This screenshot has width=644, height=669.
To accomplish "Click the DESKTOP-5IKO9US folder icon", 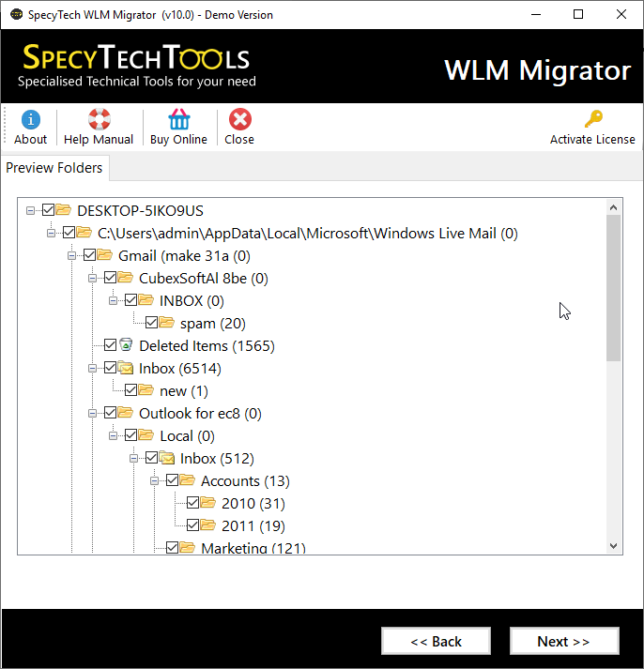I will coord(64,210).
